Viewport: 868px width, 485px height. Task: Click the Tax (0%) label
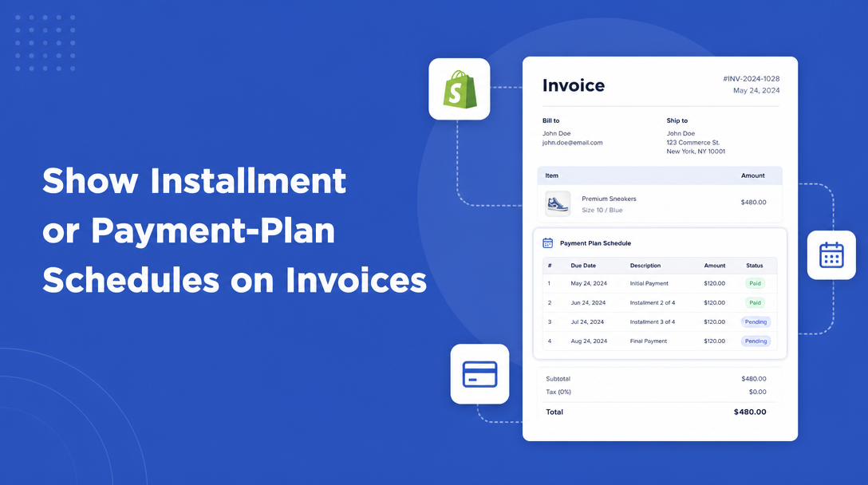pos(558,392)
